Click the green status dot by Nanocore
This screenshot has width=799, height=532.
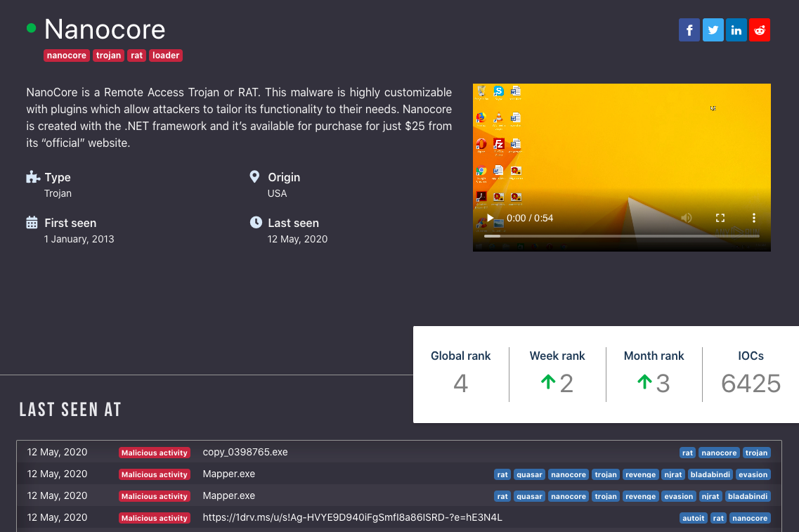click(31, 28)
